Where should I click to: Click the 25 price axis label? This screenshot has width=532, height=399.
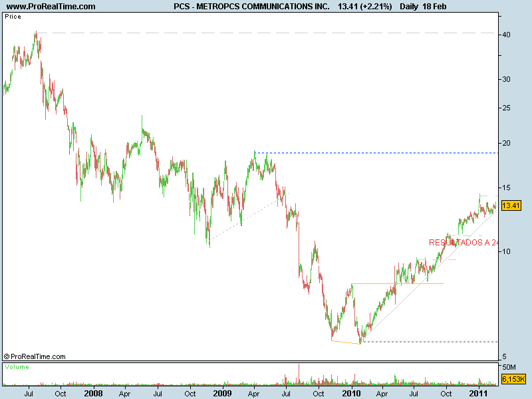click(506, 108)
